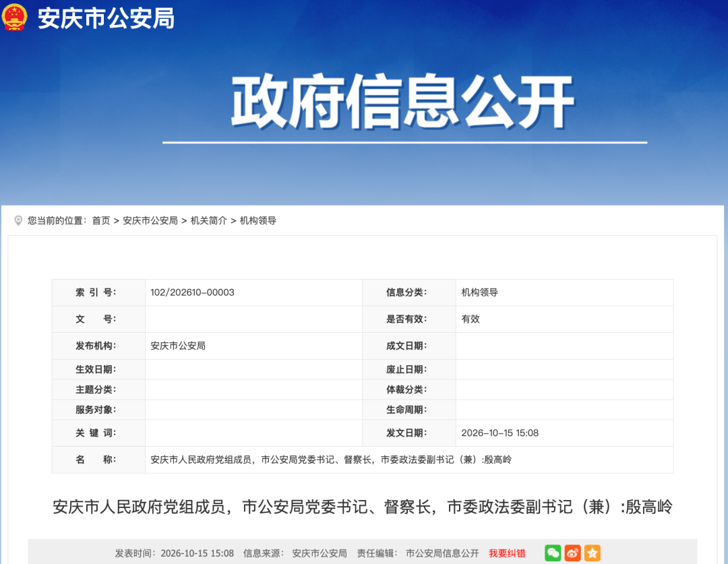This screenshot has width=728, height=564.
Task: Click the name value text in the 名称 table row
Action: pyautogui.click(x=331, y=460)
